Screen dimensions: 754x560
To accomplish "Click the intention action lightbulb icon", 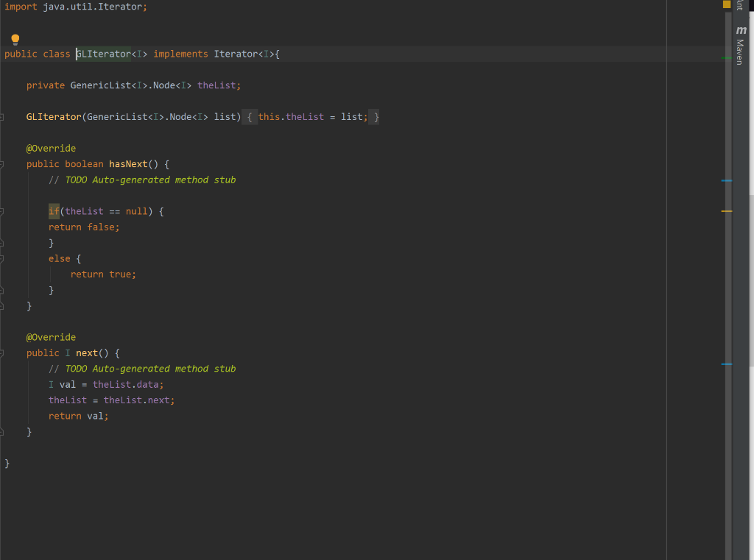I will (15, 38).
